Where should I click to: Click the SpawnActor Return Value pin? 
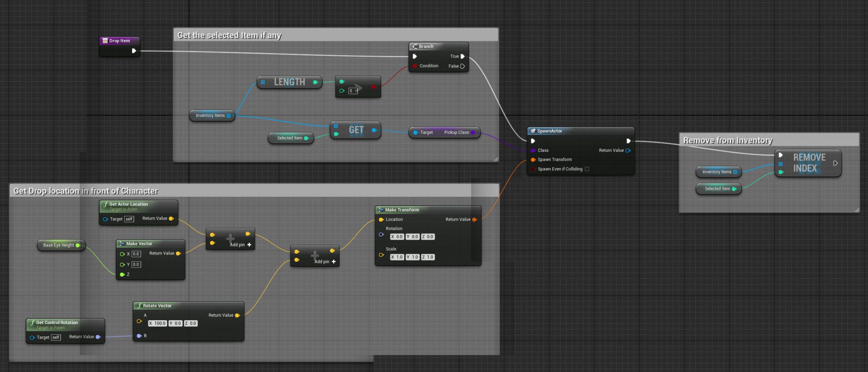628,150
